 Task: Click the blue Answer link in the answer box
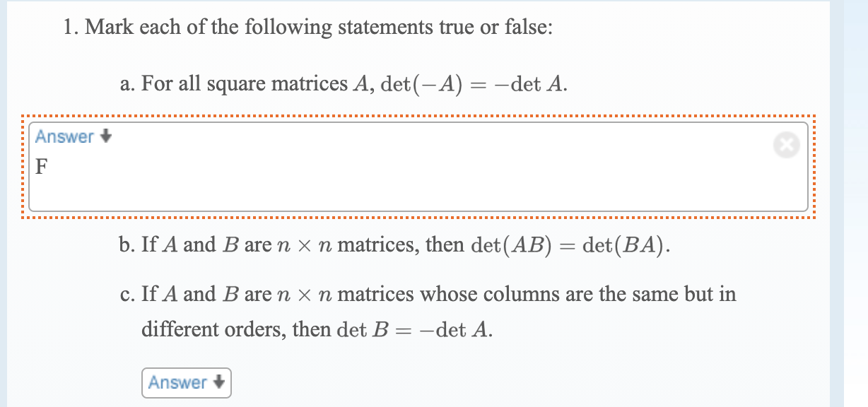pos(64,136)
